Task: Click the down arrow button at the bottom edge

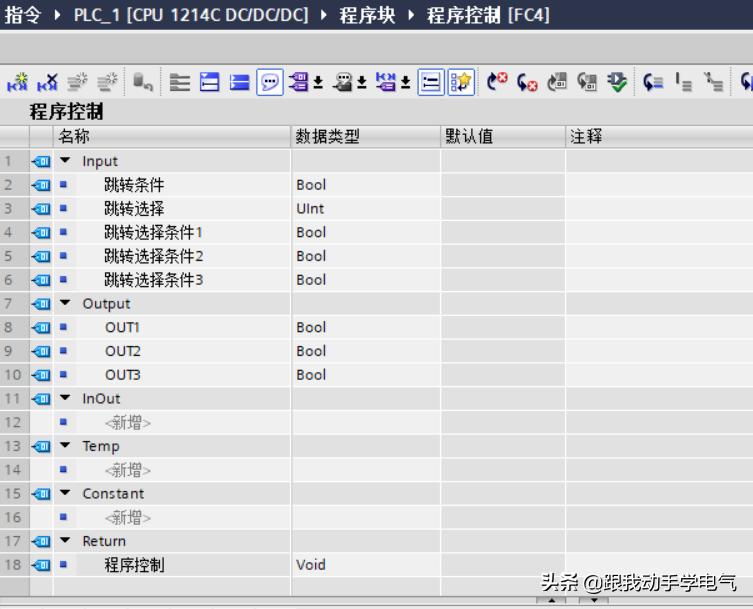Action: (594, 600)
